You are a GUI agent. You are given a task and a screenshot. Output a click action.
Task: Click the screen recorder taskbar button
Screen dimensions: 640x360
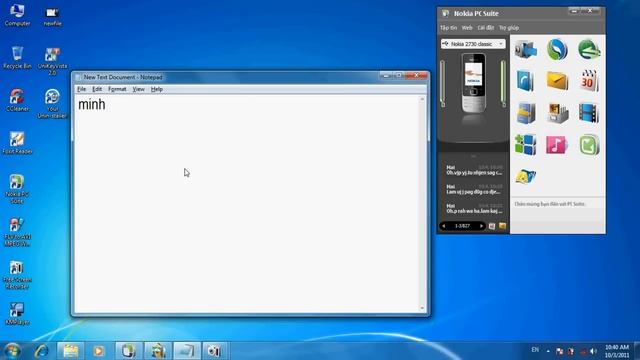(x=214, y=351)
